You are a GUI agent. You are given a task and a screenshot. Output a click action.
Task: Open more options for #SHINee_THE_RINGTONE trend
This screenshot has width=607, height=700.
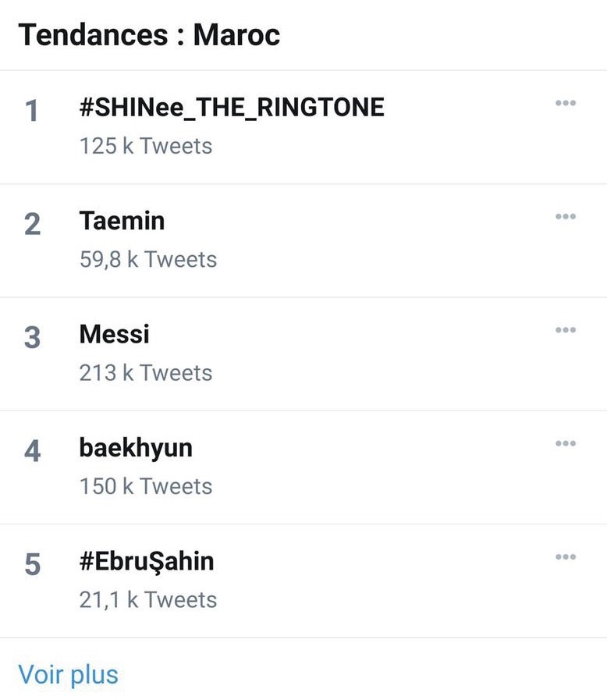click(x=566, y=103)
